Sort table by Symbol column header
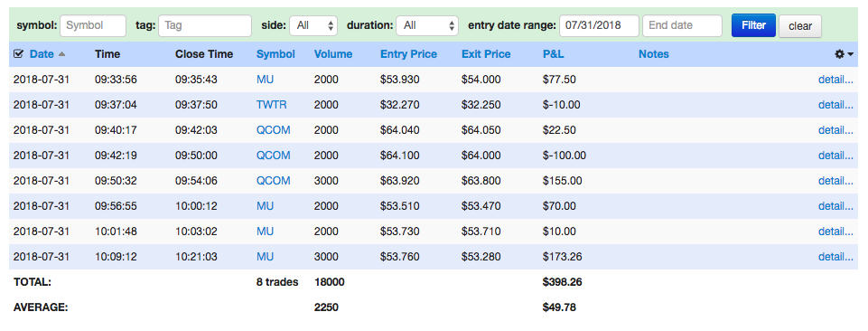The height and width of the screenshot is (331, 868). click(275, 54)
